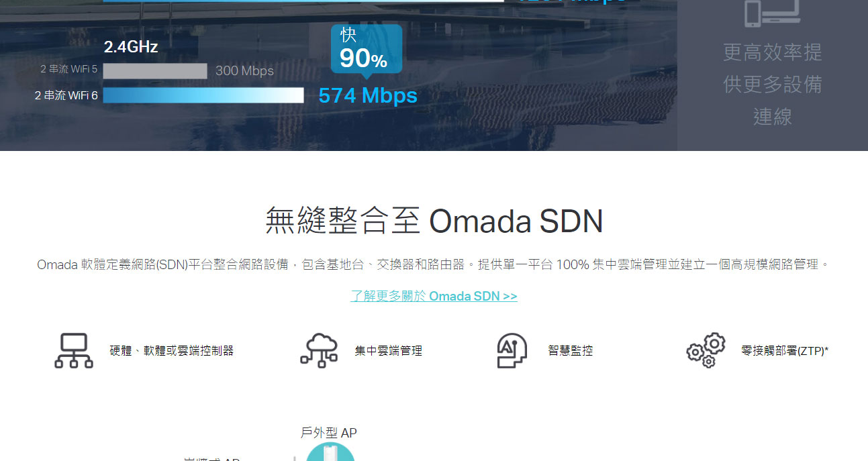The image size is (868, 461).
Task: Click the 2 串流 WiFi 5 label
Action: 69,69
